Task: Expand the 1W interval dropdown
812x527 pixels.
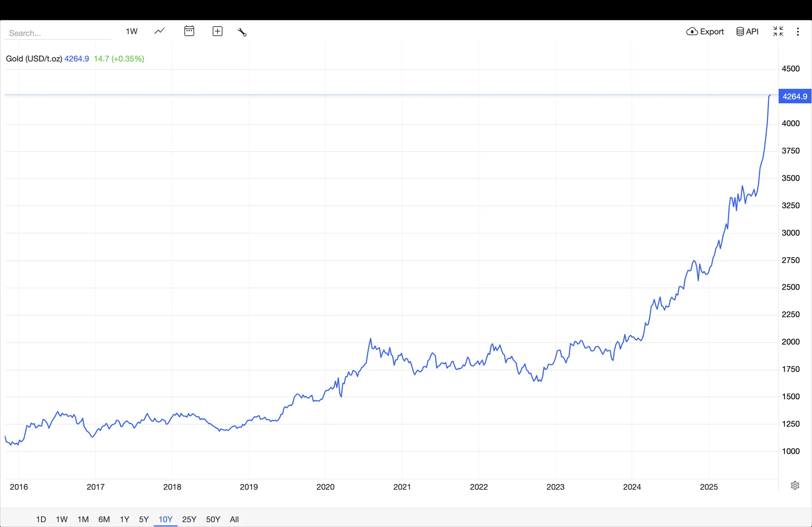Action: [x=132, y=31]
